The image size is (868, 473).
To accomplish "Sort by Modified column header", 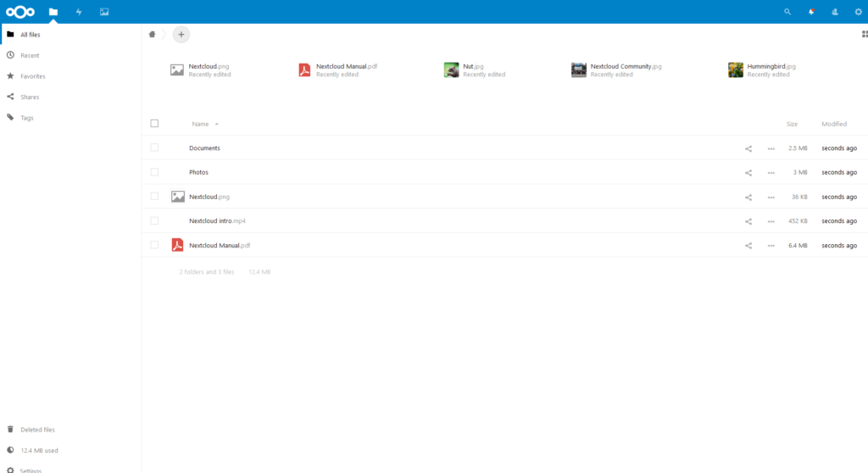I will point(834,124).
